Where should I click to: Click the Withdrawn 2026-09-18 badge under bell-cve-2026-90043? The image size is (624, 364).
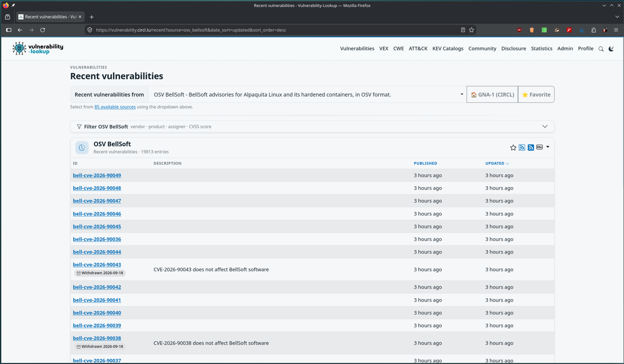100,273
